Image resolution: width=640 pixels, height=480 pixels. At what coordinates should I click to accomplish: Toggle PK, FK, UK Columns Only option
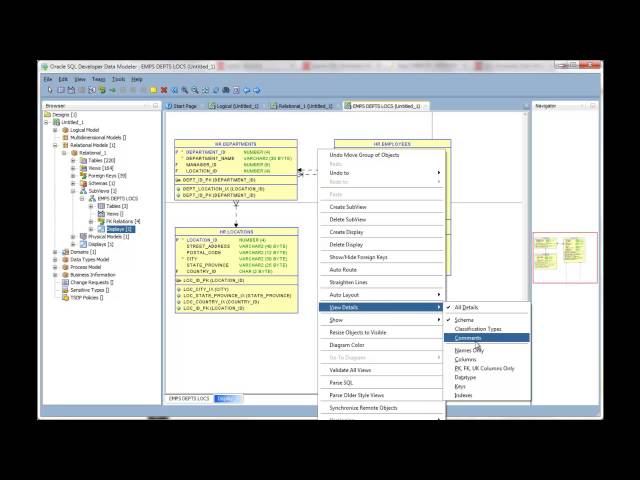click(487, 369)
